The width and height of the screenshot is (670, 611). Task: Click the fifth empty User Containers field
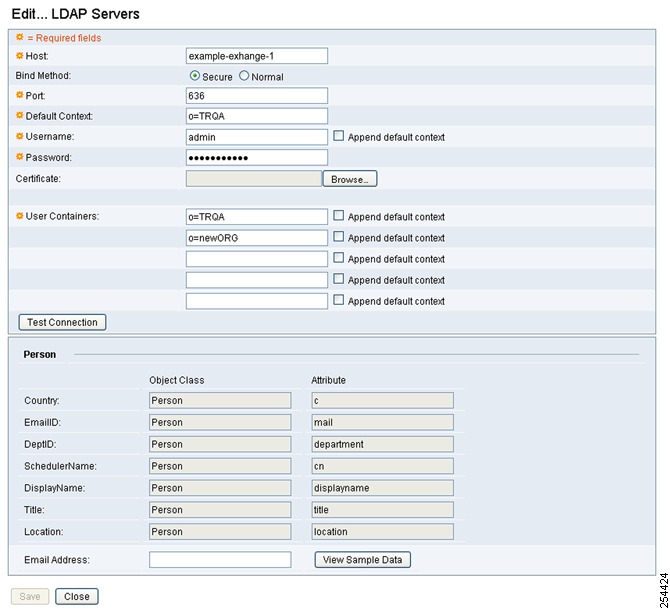[x=257, y=301]
